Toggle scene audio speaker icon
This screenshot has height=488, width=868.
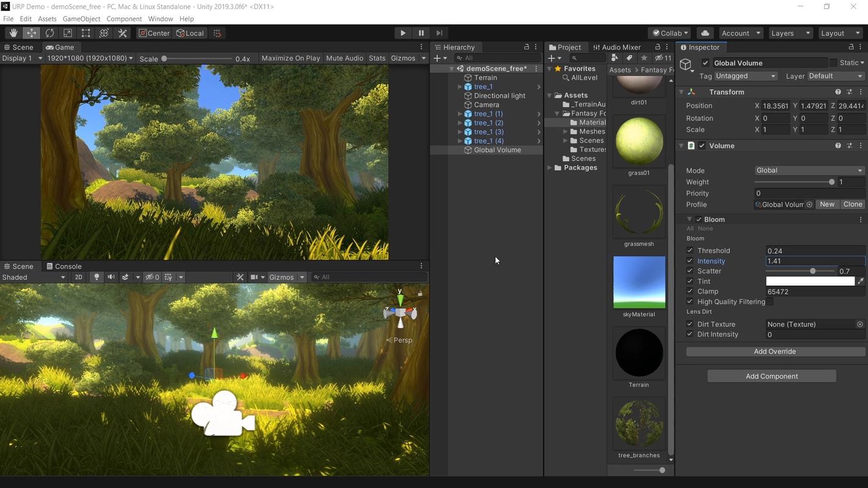111,277
